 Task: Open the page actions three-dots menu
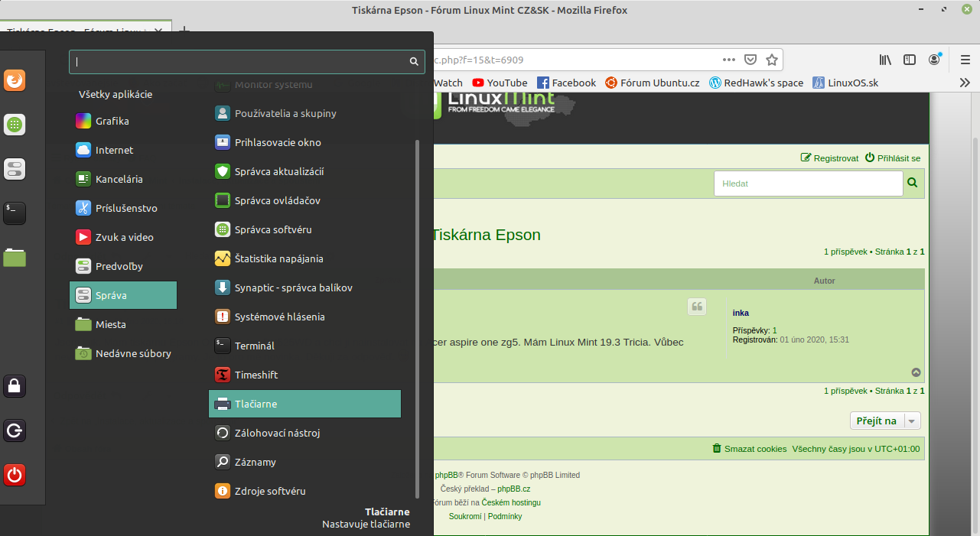tap(729, 60)
